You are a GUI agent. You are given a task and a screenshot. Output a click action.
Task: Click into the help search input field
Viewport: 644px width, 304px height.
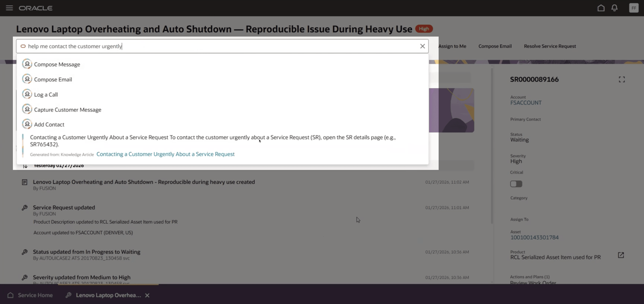click(x=220, y=46)
